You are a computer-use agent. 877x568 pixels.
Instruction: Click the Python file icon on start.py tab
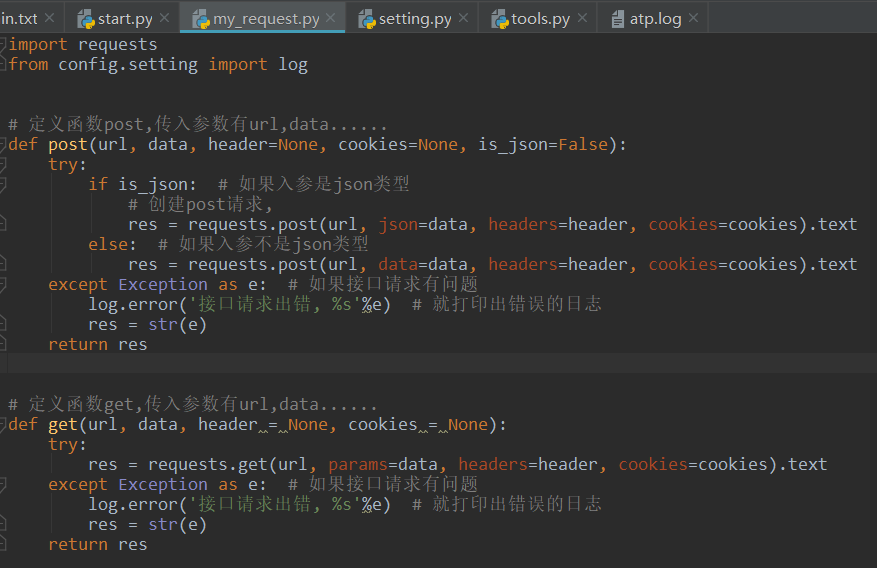[x=86, y=20]
